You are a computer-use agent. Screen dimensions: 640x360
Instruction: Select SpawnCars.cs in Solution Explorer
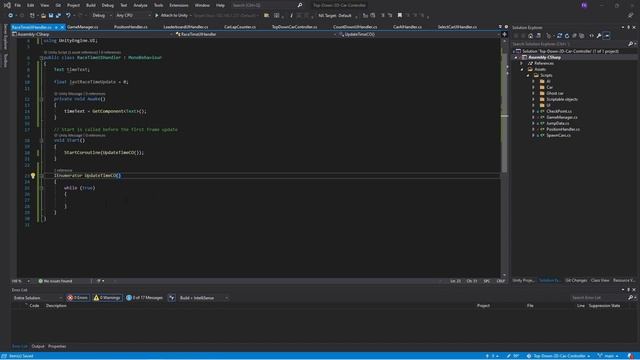pyautogui.click(x=558, y=136)
